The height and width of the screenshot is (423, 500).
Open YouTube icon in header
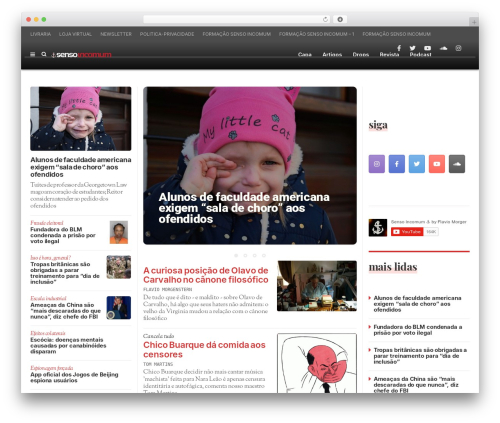pyautogui.click(x=427, y=48)
